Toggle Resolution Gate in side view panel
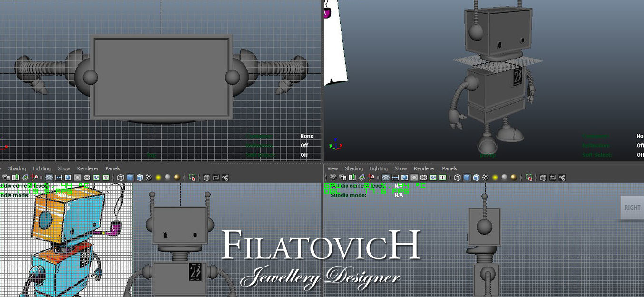The image size is (644, 297). click(405, 178)
